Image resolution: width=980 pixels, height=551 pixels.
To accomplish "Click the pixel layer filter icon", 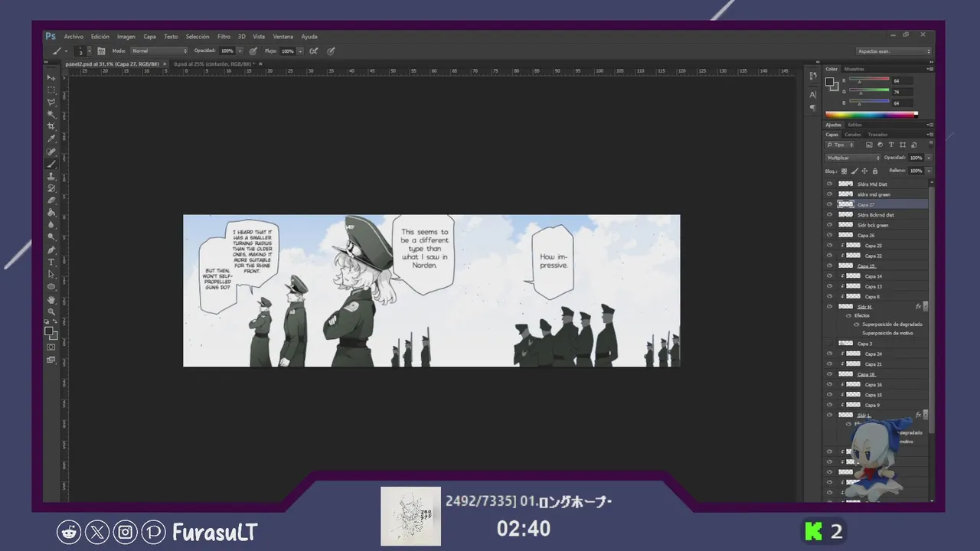I will [869, 145].
